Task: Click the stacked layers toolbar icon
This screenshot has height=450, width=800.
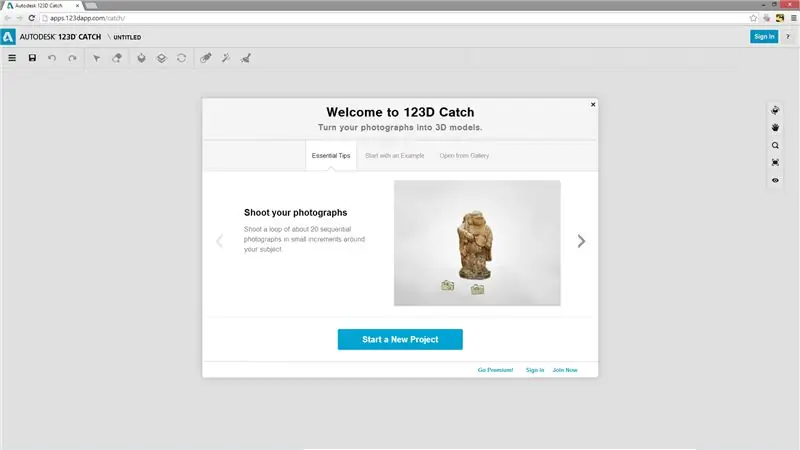Action: click(161, 58)
